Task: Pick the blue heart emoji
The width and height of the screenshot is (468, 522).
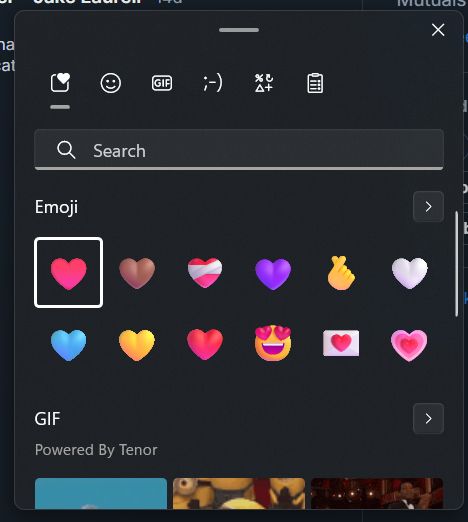Action: [68, 345]
